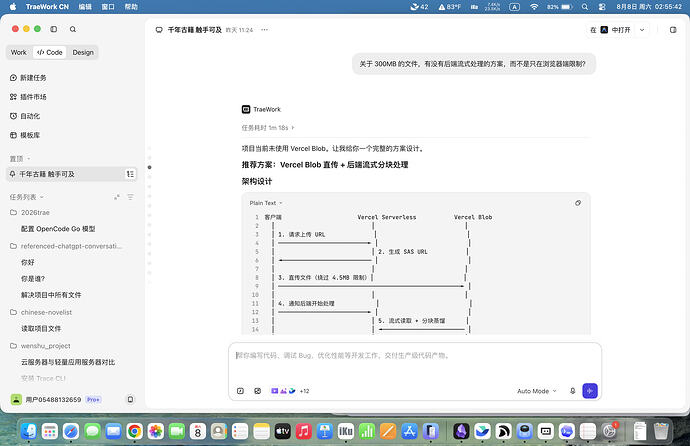Expand the wenshu_project folder
The width and height of the screenshot is (690, 446).
40,346
